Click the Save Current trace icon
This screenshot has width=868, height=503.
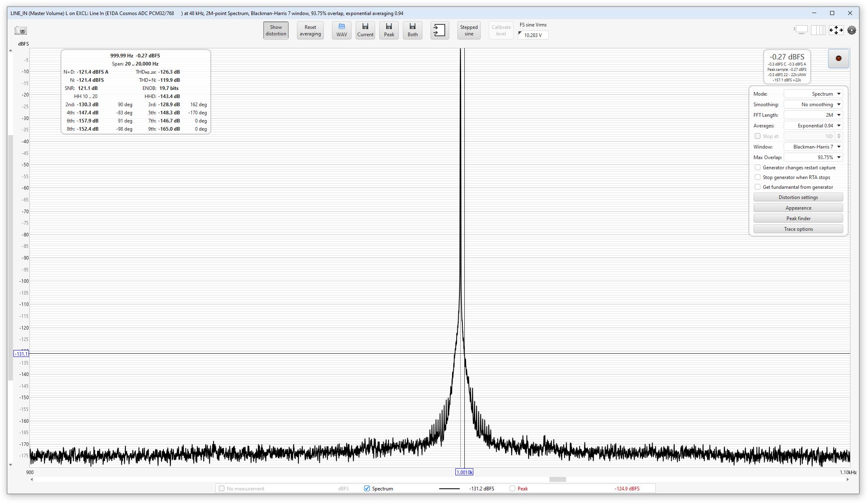365,31
